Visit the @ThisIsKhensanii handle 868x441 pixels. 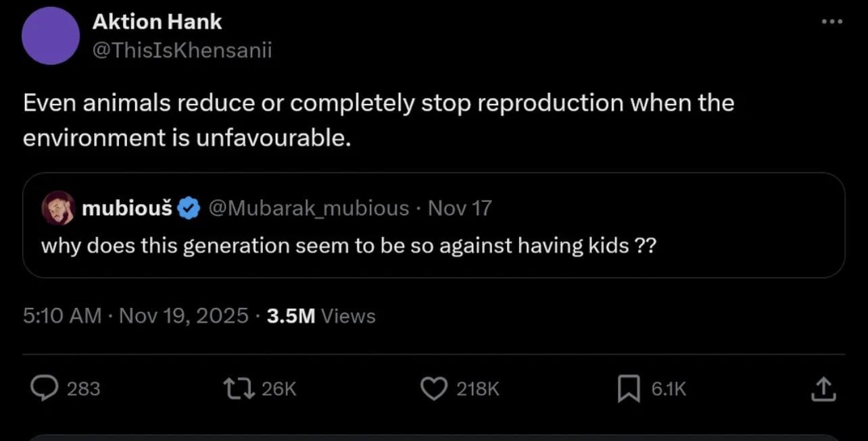(181, 51)
